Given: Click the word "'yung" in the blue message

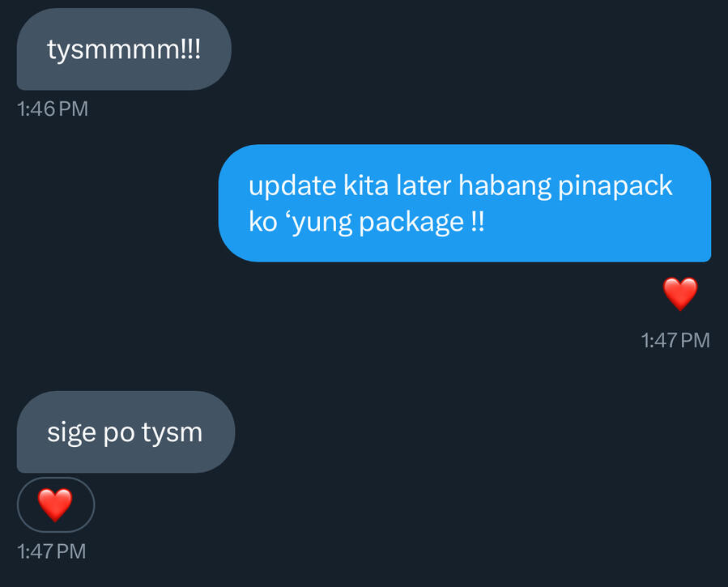Looking at the screenshot, I should click(x=321, y=223).
